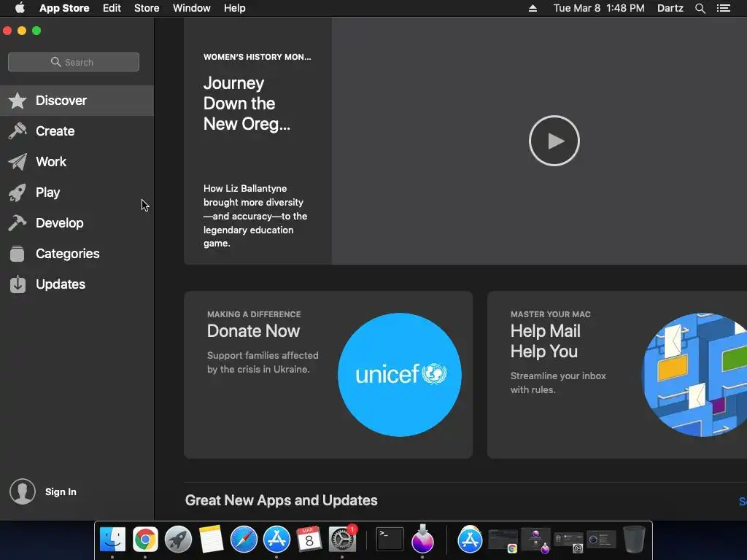747x560 pixels.
Task: Open Finder from the Dock
Action: pos(112,540)
